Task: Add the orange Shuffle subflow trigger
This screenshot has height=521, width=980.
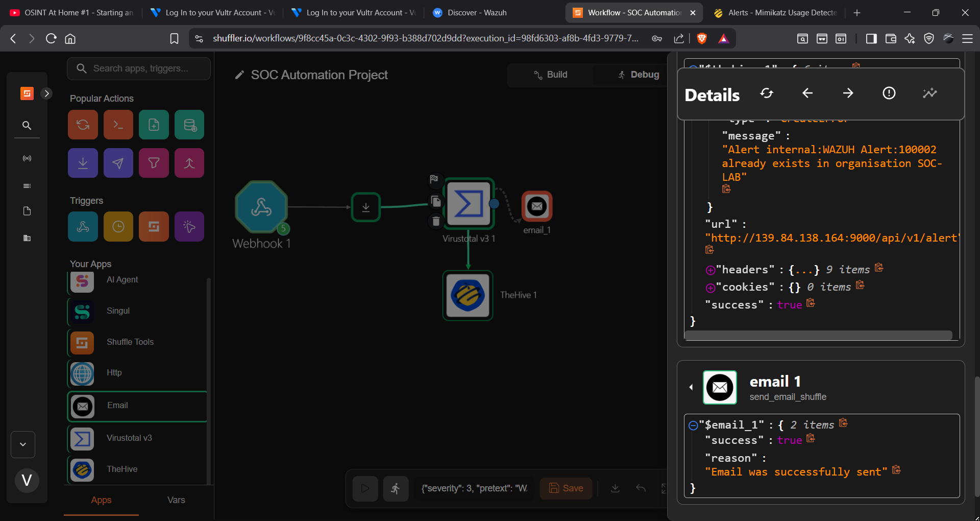Action: pos(154,226)
